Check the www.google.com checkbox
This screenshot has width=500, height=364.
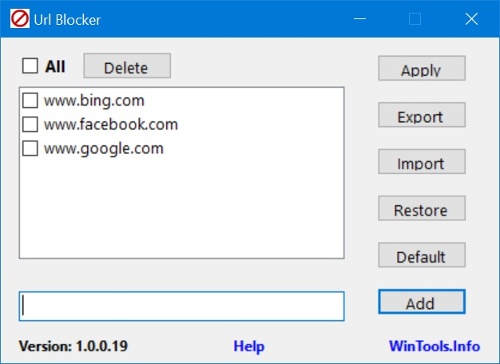click(30, 148)
